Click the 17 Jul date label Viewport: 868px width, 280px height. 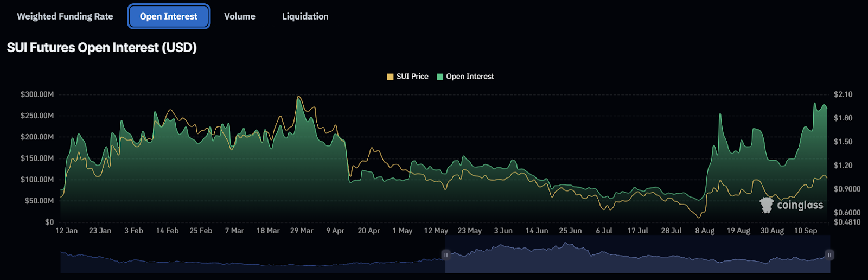(637, 231)
